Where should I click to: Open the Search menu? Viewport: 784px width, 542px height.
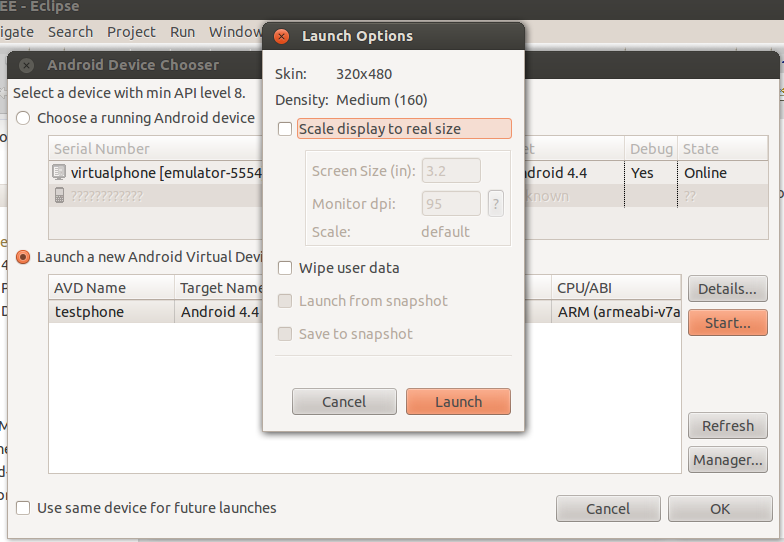(70, 32)
